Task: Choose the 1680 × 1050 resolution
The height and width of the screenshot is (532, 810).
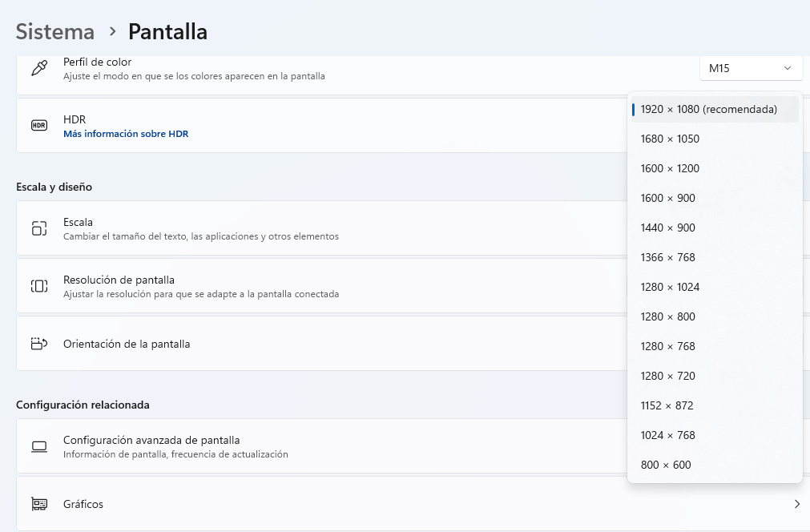Action: pyautogui.click(x=715, y=139)
